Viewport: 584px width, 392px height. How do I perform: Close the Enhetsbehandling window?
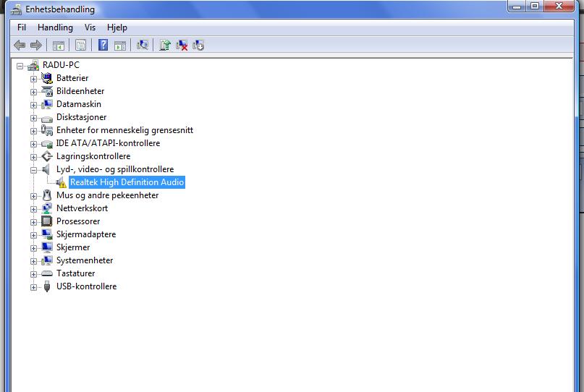(559, 6)
